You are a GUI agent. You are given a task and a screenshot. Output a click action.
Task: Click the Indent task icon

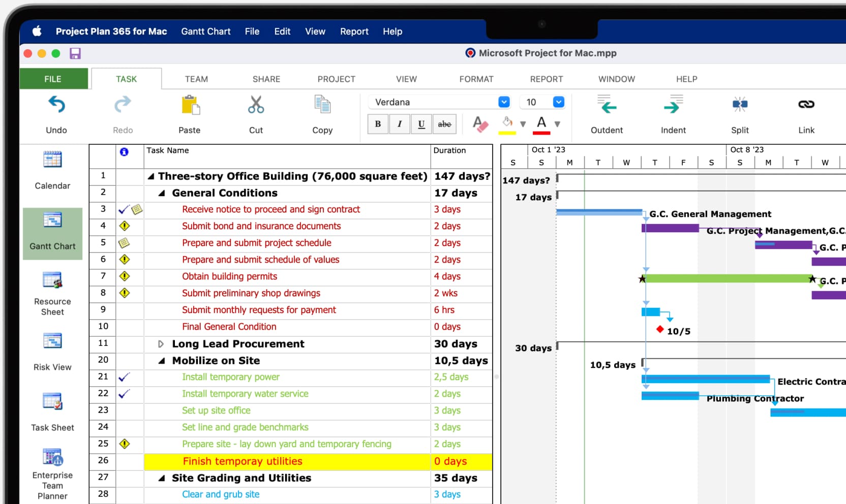[x=673, y=105]
